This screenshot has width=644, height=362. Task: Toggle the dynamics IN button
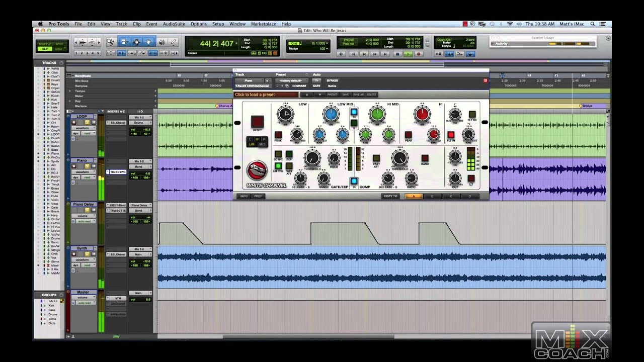pos(354,181)
